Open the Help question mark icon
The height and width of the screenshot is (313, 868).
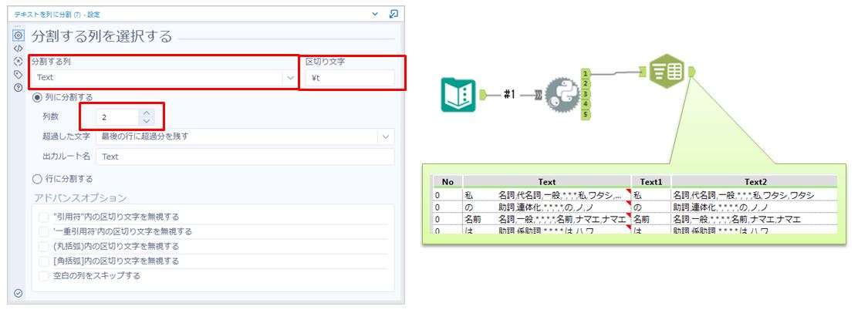18,87
